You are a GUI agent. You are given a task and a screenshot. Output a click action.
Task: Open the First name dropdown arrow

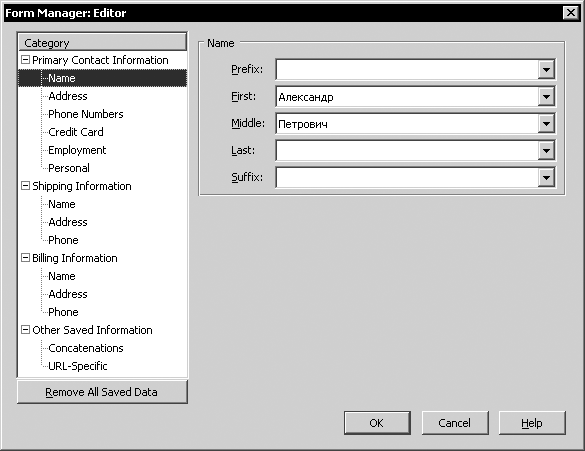coord(546,97)
